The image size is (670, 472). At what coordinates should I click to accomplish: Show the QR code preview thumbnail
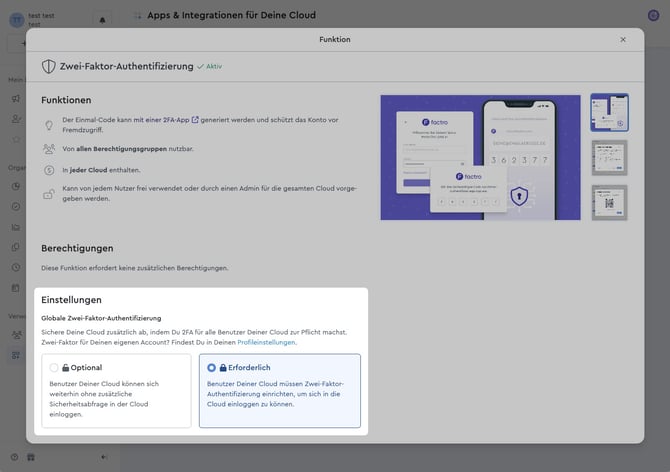click(609, 202)
